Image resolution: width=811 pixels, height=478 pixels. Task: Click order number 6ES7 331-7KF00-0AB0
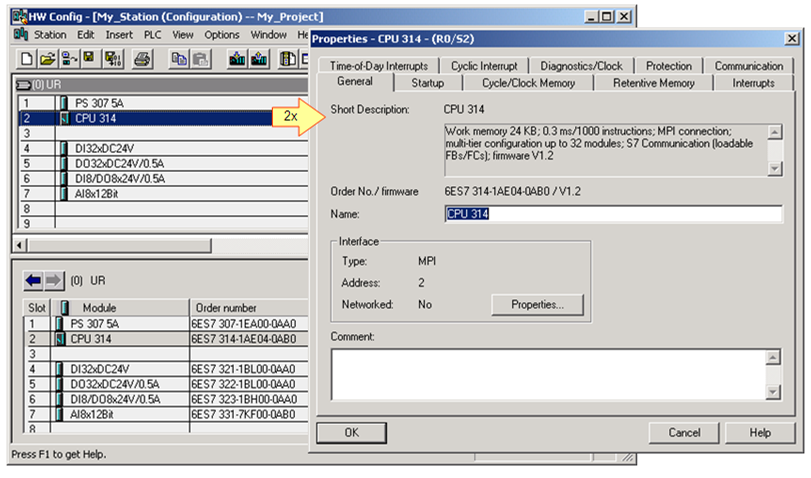[x=243, y=414]
